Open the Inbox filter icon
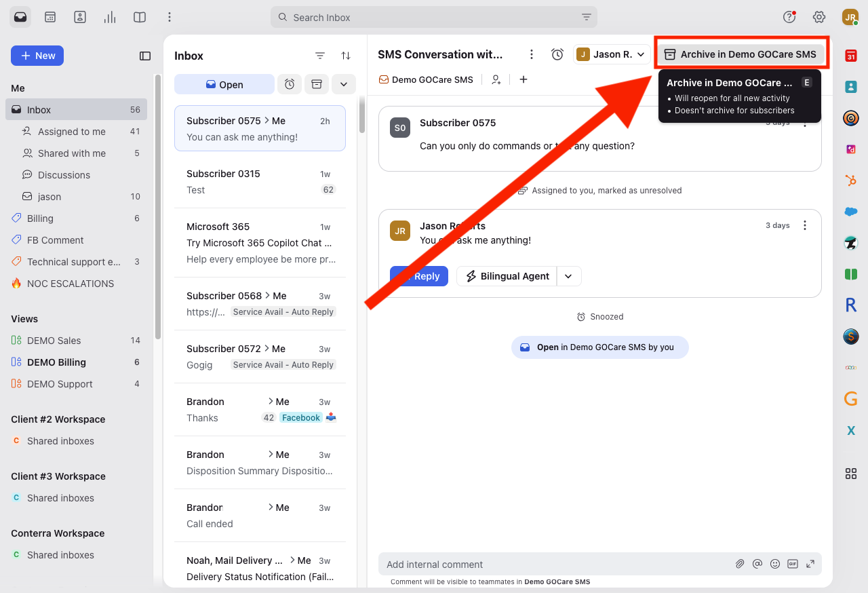This screenshot has height=593, width=868. pos(320,56)
